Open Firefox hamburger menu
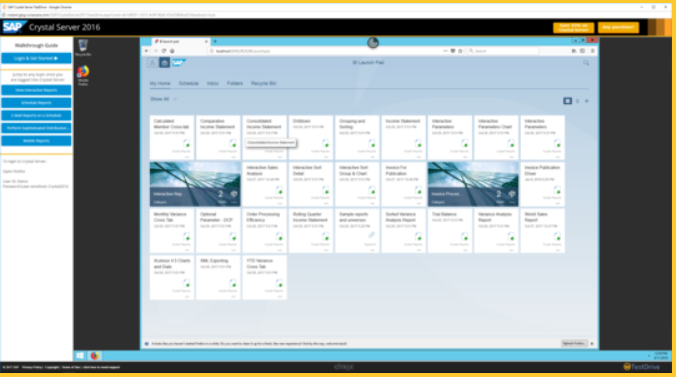Image resolution: width=676 pixels, height=377 pixels. coord(592,51)
